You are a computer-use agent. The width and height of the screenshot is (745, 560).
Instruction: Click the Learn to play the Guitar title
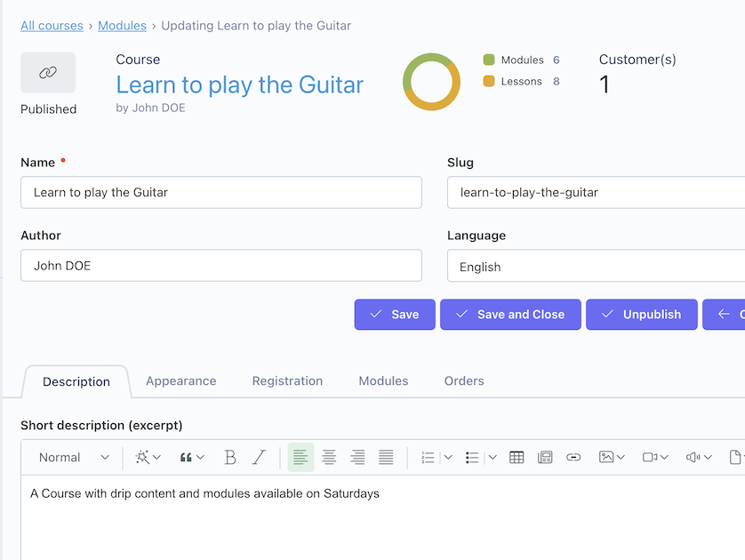[239, 85]
